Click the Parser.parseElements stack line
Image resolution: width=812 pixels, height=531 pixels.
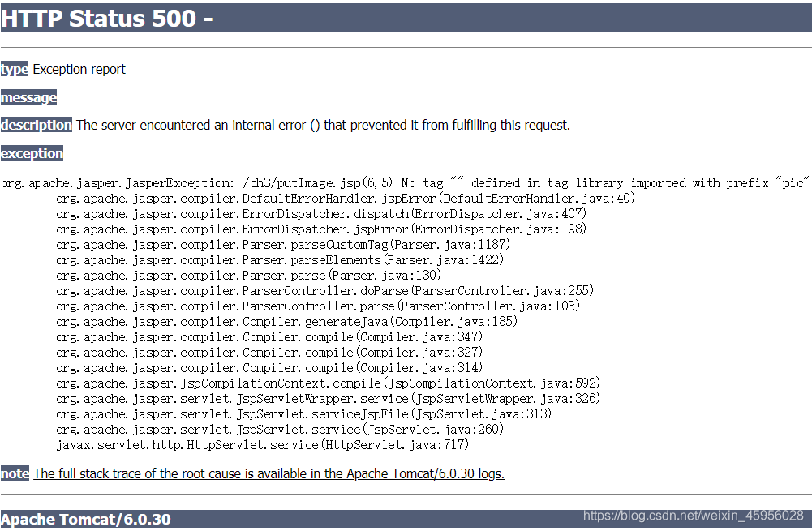pyautogui.click(x=280, y=259)
